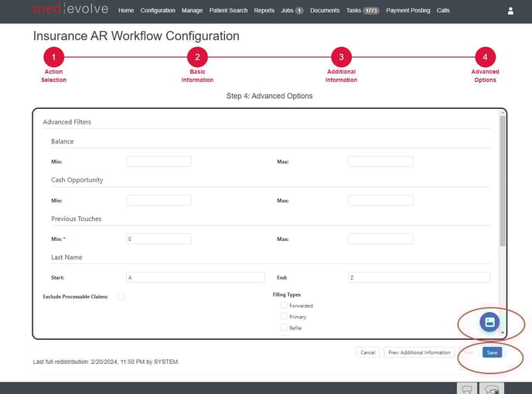Image resolution: width=532 pixels, height=394 pixels.
Task: Click the MedEvolve logo
Action: coord(72,10)
